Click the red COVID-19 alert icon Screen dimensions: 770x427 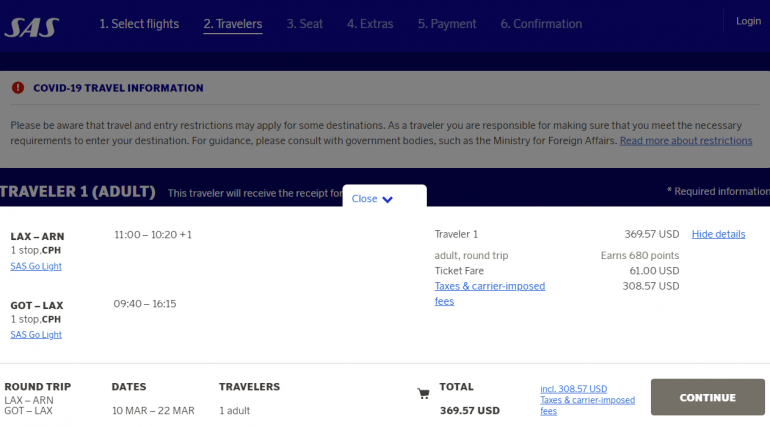click(18, 88)
